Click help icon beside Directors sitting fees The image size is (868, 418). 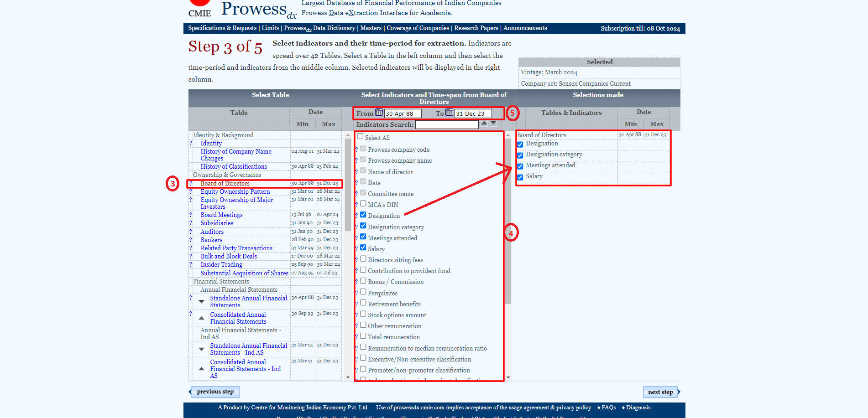point(356,260)
